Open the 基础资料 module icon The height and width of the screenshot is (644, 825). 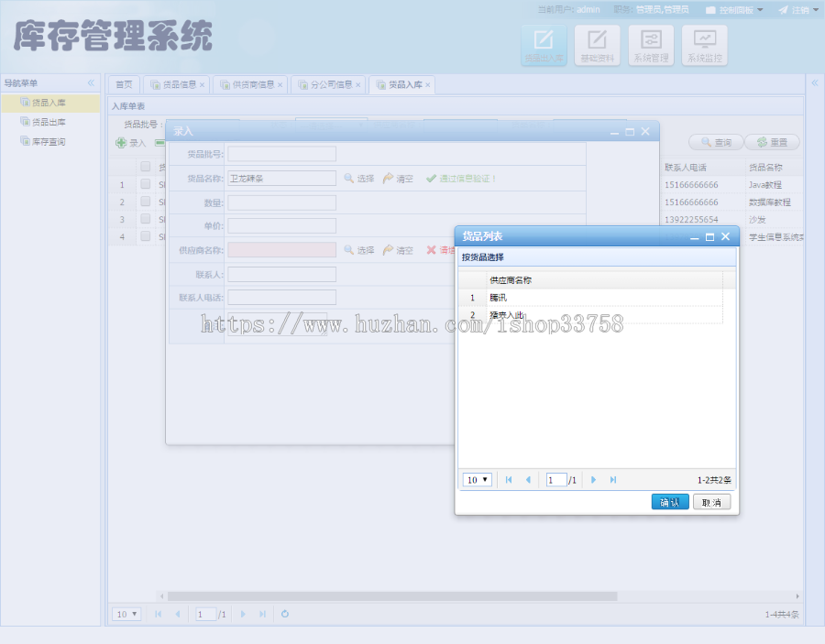pyautogui.click(x=599, y=44)
